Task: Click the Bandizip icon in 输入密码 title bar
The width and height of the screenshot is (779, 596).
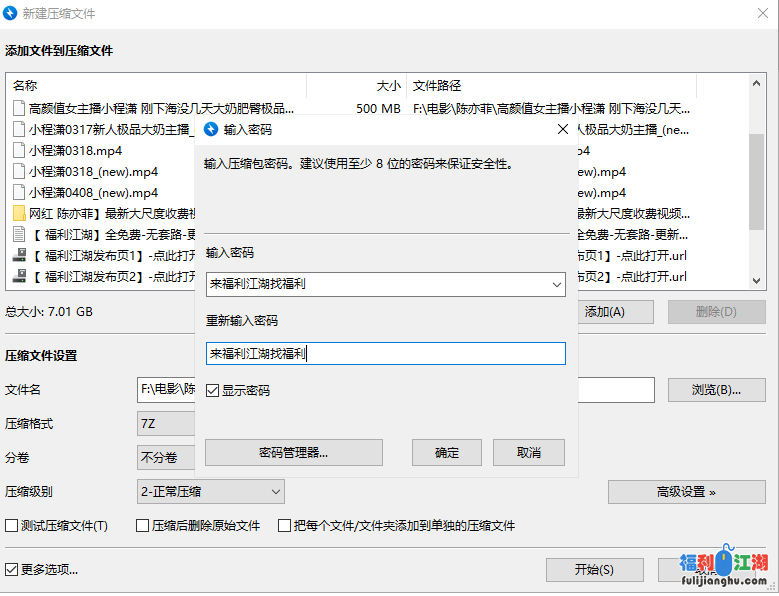Action: tap(211, 129)
